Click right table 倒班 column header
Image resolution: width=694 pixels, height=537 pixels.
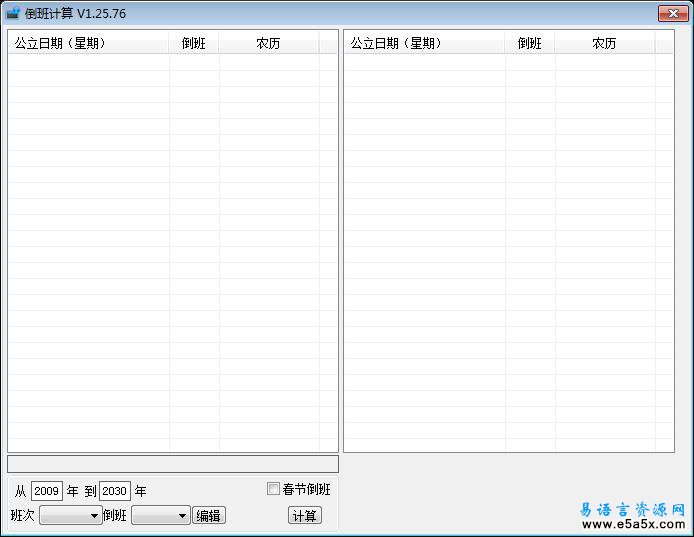(x=530, y=43)
